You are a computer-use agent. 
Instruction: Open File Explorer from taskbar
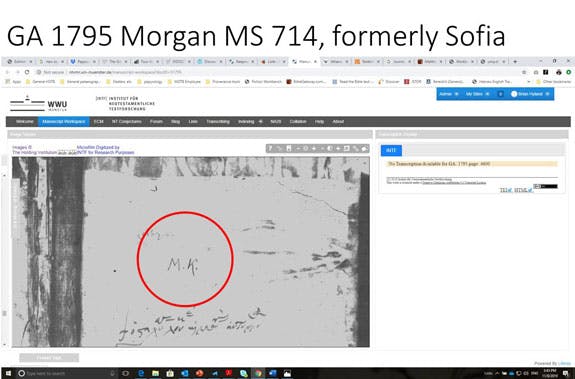[155, 373]
